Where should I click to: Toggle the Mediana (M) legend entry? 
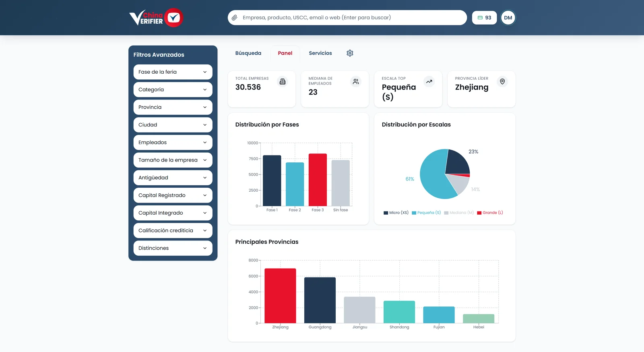point(459,213)
